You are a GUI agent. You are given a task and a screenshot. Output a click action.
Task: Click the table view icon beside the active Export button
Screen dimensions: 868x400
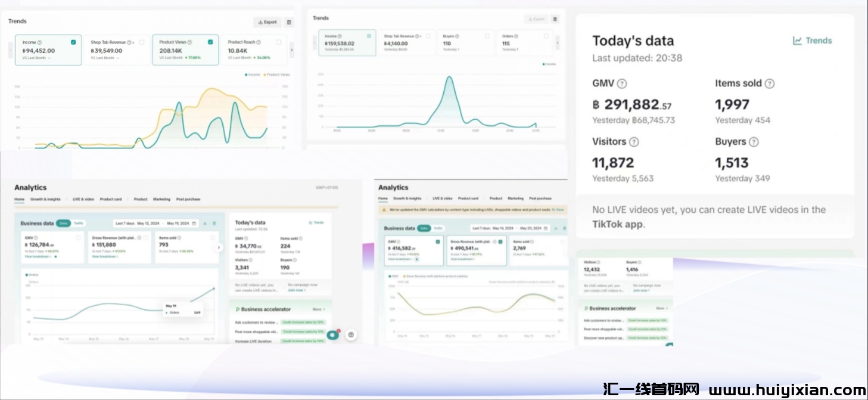click(x=289, y=22)
